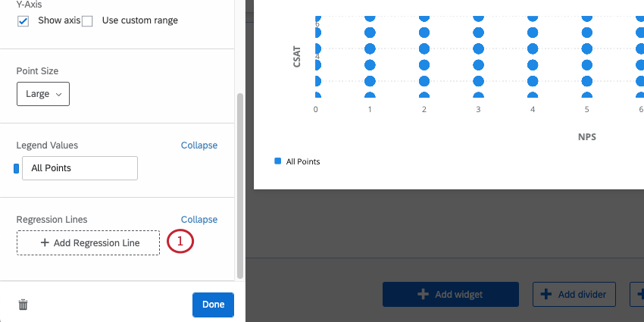Click the plus icon on Add divider

pyautogui.click(x=547, y=294)
